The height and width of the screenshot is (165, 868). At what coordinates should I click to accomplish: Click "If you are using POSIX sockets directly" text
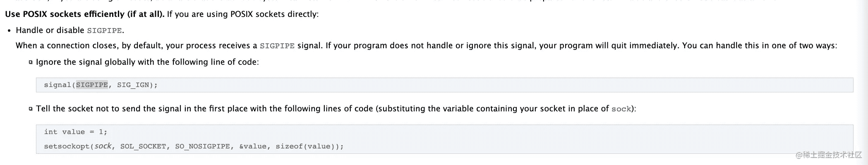tap(243, 14)
